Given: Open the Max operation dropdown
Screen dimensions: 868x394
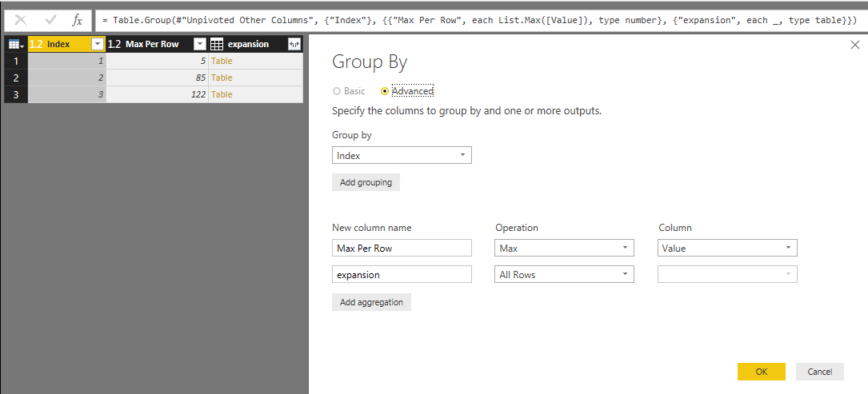Looking at the screenshot, I should pos(564,248).
